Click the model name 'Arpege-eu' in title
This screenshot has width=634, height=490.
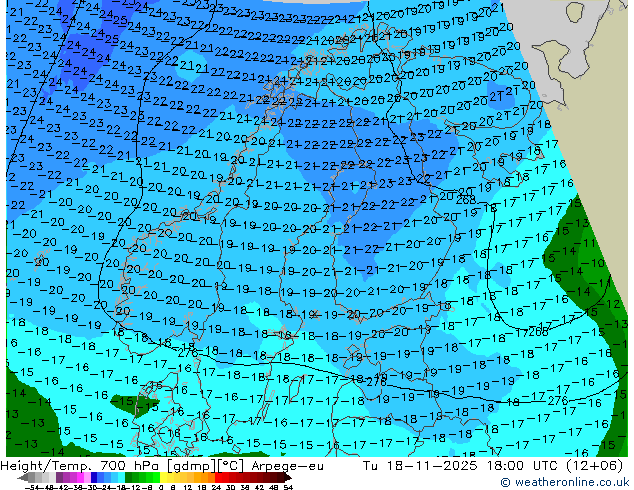[x=287, y=466]
